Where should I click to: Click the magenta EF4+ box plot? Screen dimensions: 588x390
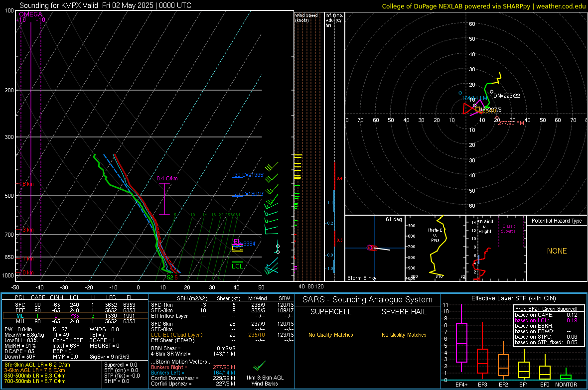click(x=461, y=342)
